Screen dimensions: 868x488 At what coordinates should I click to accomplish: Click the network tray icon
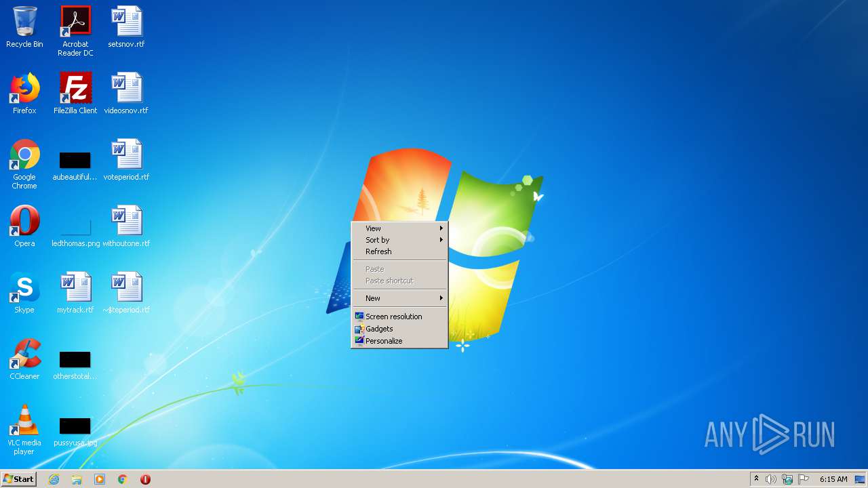(787, 479)
